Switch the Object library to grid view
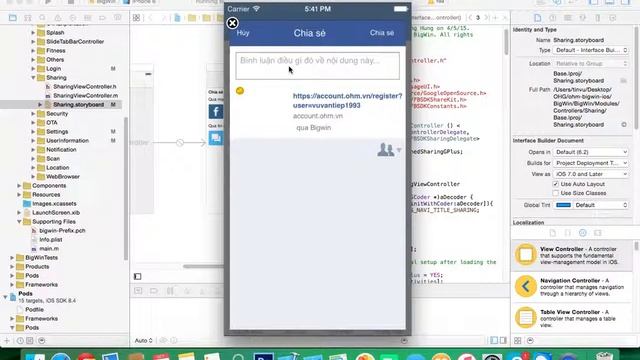Image resolution: width=640 pixels, height=360 pixels. point(518,340)
